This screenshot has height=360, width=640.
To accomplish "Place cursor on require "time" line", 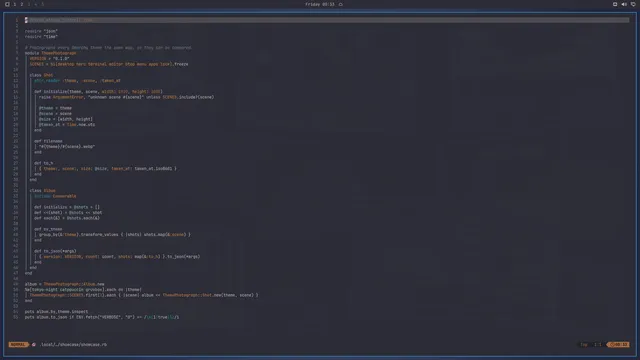I will [41, 36].
